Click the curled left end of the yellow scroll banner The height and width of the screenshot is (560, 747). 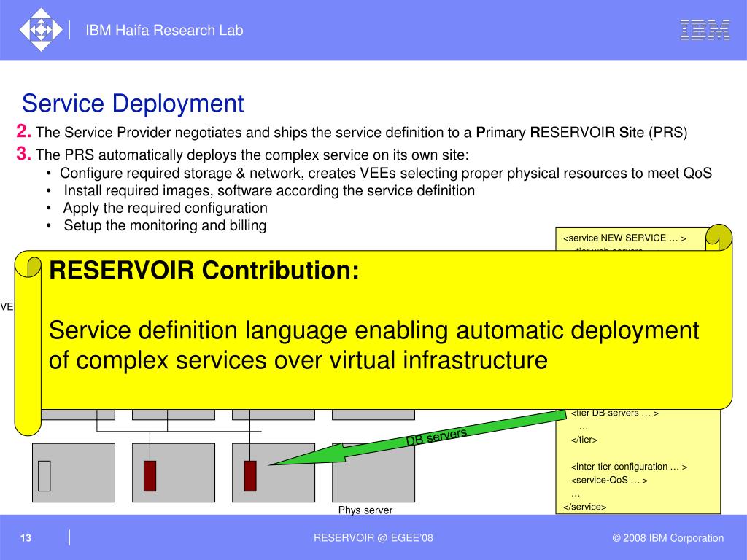point(28,343)
